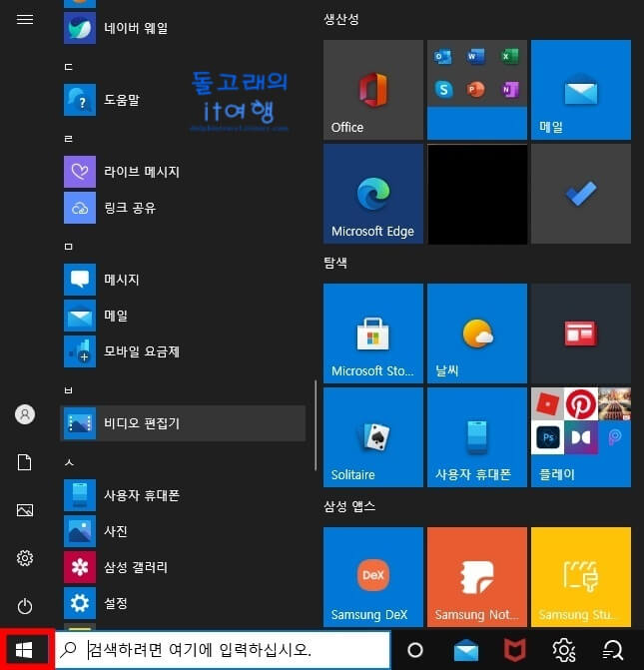The image size is (644, 670).
Task: Open Microsoft Store tile
Action: [x=373, y=334]
